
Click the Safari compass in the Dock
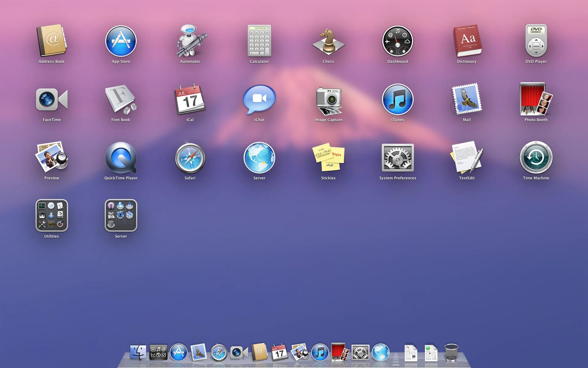click(x=219, y=352)
